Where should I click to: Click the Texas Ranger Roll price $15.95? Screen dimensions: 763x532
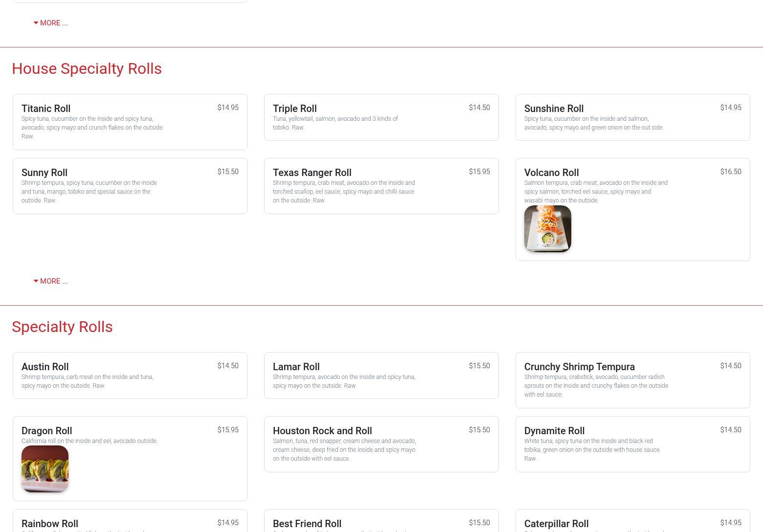(479, 172)
